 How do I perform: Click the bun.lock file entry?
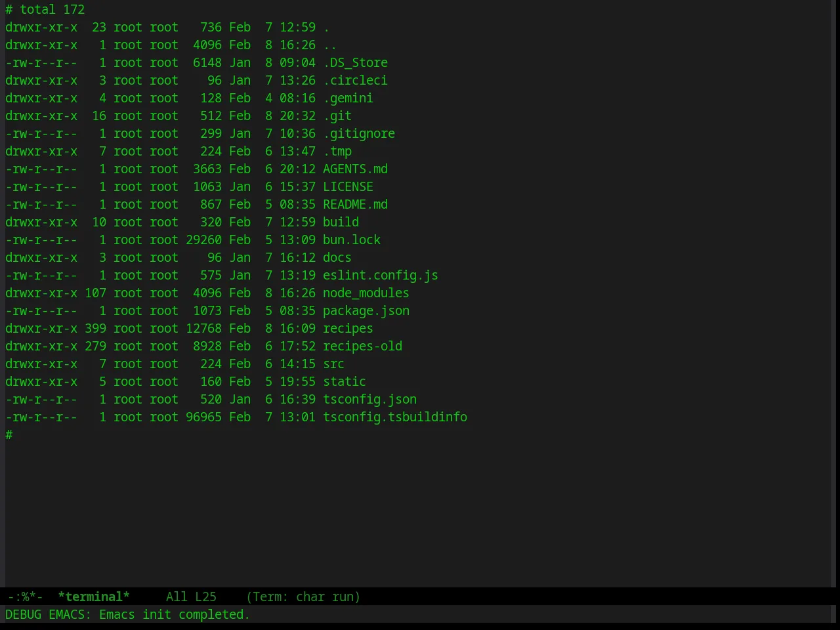[352, 240]
